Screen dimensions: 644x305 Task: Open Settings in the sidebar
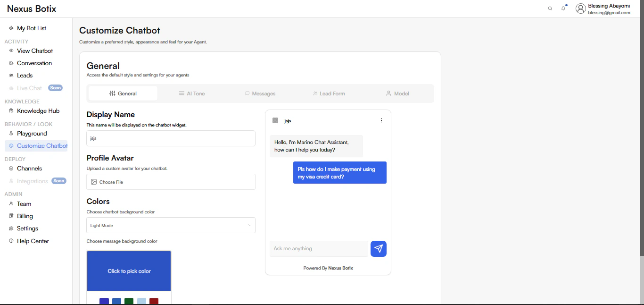[x=27, y=229]
